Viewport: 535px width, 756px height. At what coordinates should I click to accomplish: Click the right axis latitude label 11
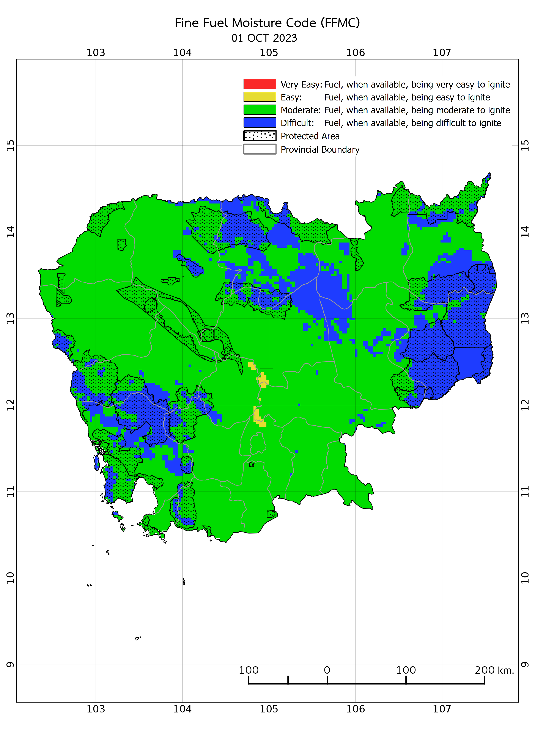click(525, 491)
